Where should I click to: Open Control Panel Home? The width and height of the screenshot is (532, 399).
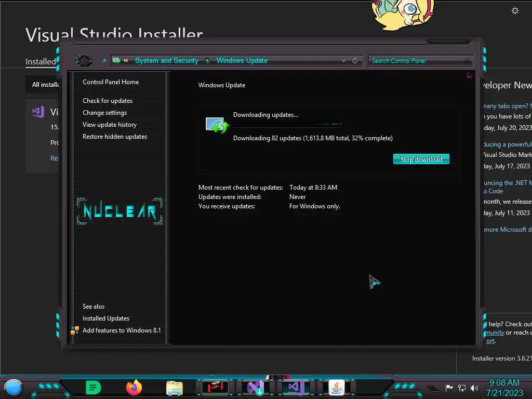(111, 82)
